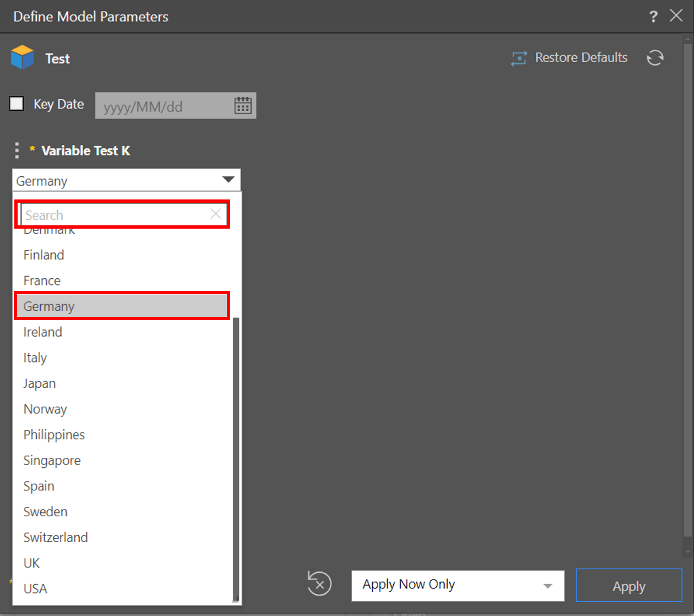The width and height of the screenshot is (694, 616).
Task: Click the reset circular arrow icon
Action: 319,584
